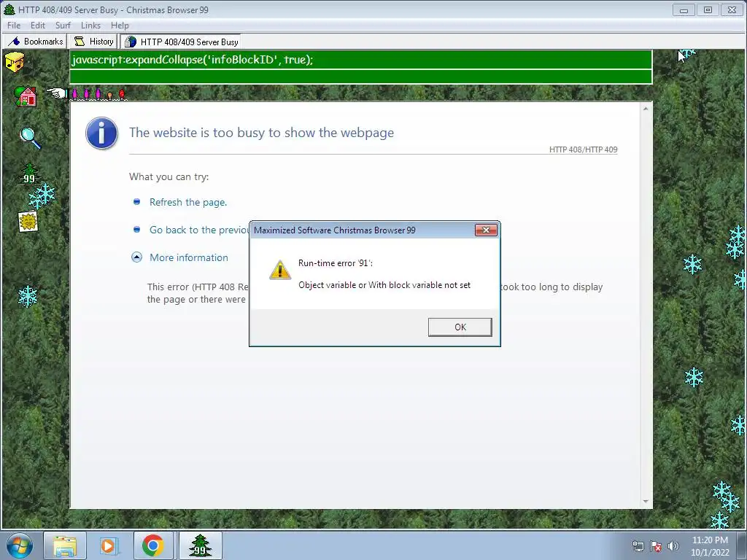Click Go back to the previous page link

coord(199,230)
